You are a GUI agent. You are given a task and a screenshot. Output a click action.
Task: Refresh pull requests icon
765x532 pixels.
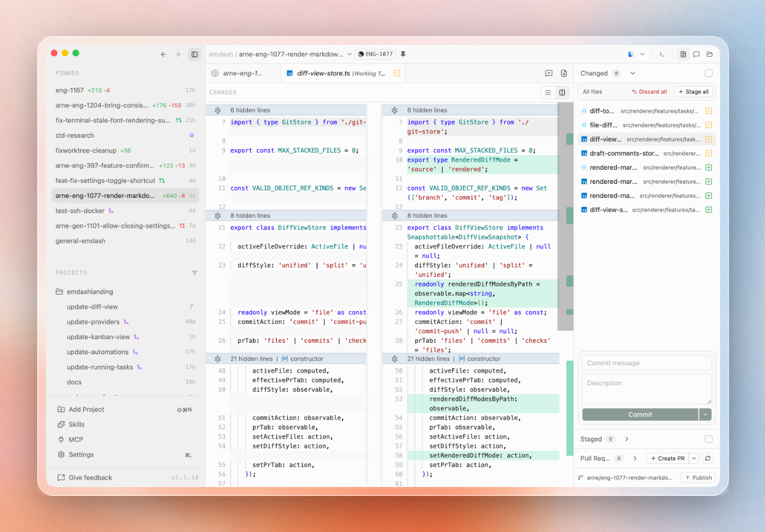[708, 458]
